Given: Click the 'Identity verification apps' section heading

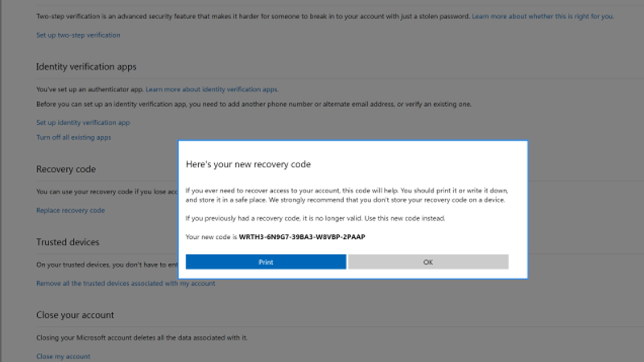Looking at the screenshot, I should [86, 66].
